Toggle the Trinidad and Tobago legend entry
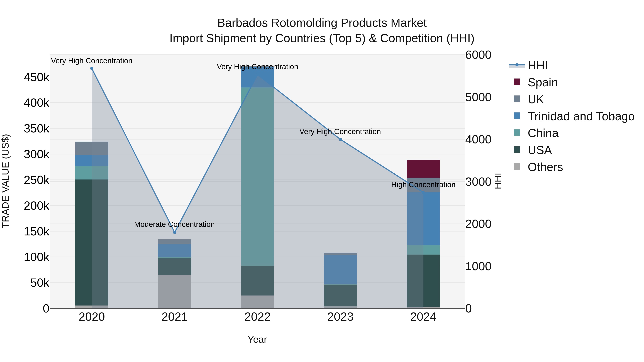The width and height of the screenshot is (644, 362). [574, 116]
